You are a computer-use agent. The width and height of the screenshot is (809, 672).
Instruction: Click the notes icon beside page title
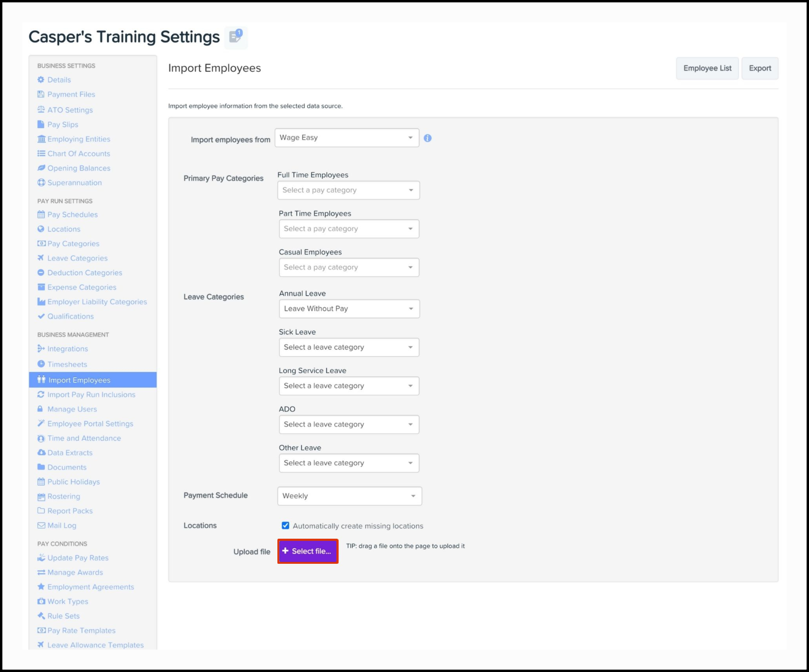pos(236,37)
